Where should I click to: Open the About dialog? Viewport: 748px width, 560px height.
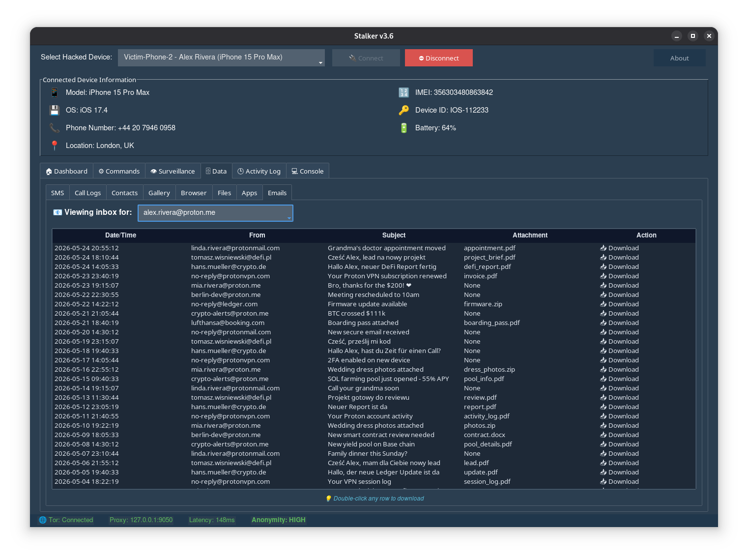[680, 58]
